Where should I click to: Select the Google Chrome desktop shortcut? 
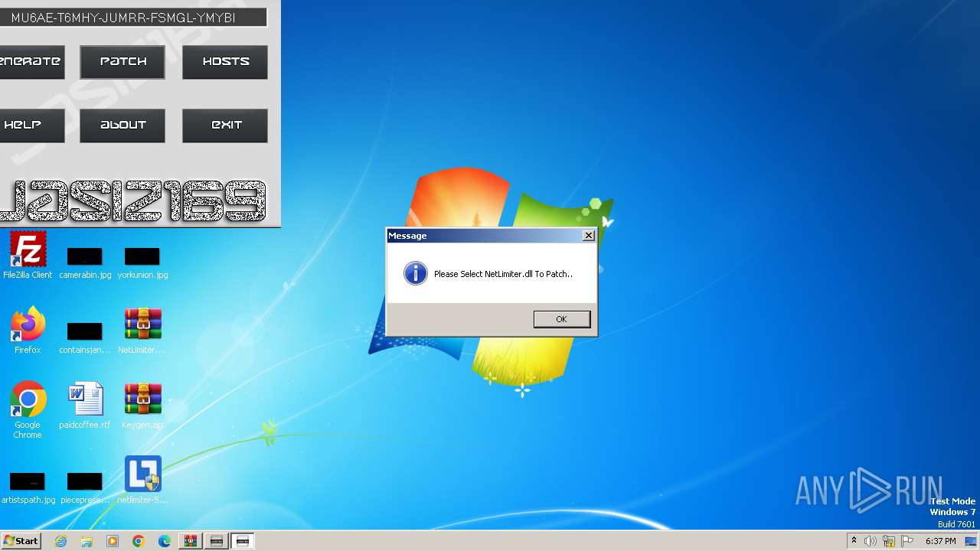28,410
